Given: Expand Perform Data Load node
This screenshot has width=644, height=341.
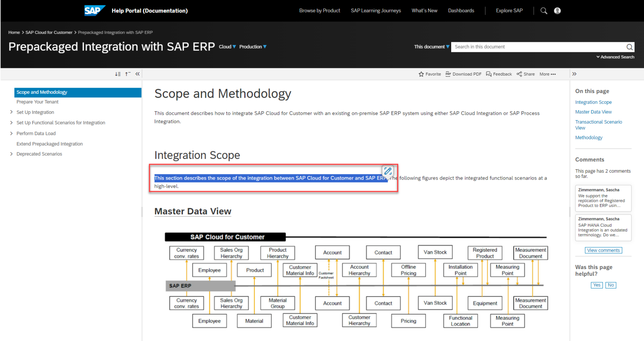Looking at the screenshot, I should point(11,133).
